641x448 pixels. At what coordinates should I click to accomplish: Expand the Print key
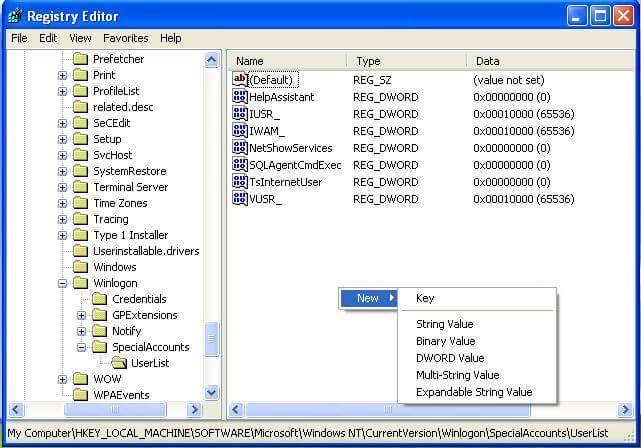point(63,76)
